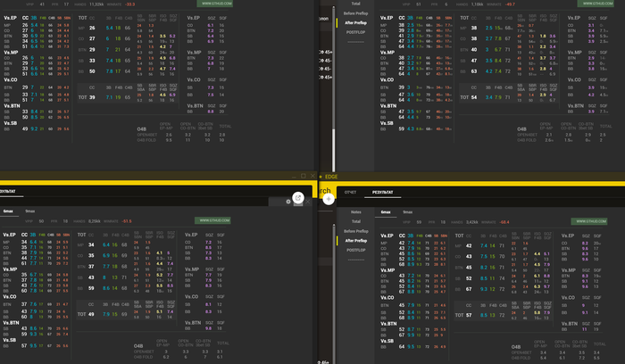Choose Total in the top-right window sidebar
The height and width of the screenshot is (364, 625).
(356, 4)
